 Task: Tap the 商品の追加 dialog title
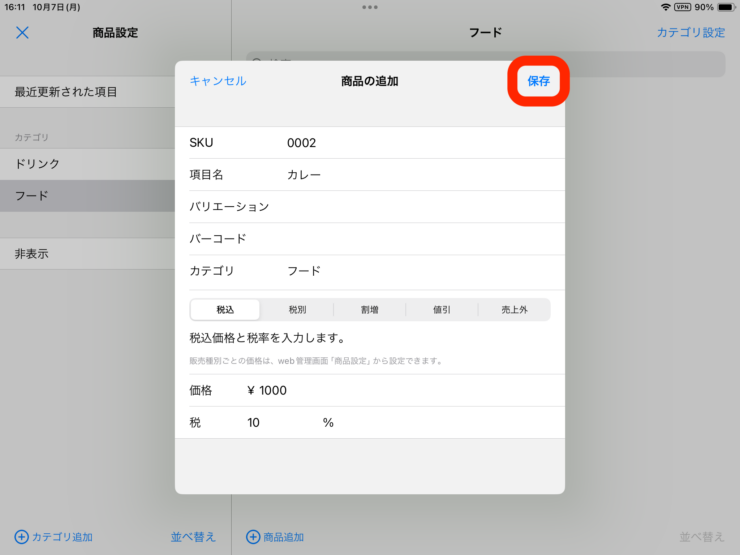(x=370, y=81)
